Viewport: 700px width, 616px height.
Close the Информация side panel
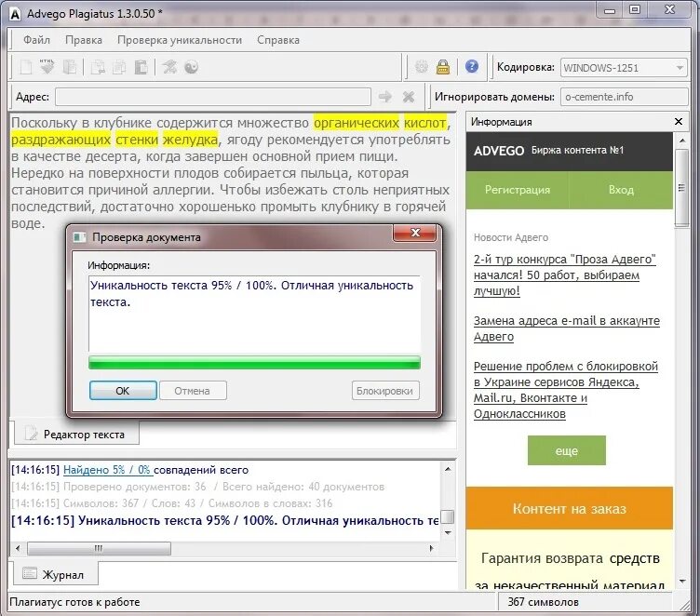[x=678, y=121]
